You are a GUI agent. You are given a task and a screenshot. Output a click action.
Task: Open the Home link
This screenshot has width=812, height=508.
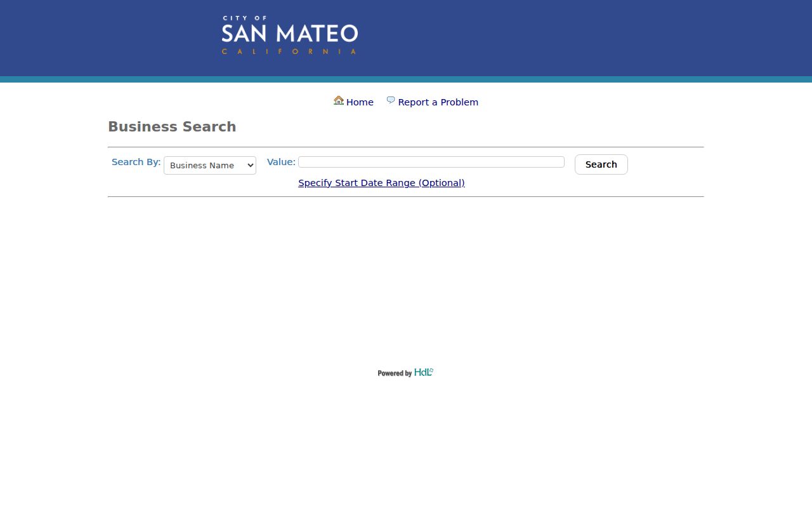point(360,102)
